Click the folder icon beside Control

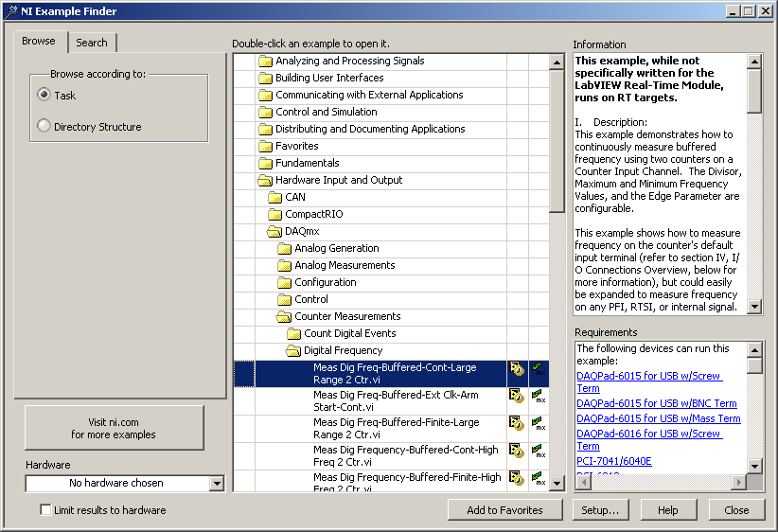[284, 299]
